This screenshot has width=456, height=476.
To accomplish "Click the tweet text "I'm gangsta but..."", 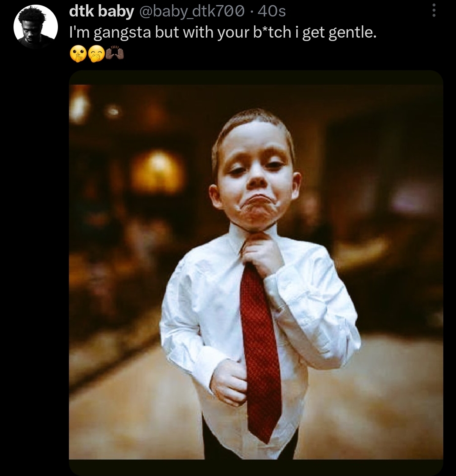I will click(x=223, y=33).
